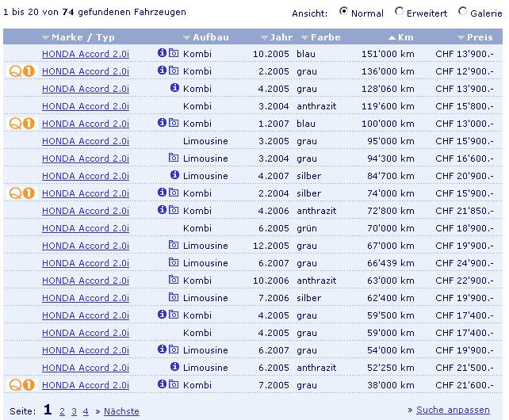Image resolution: width=509 pixels, height=420 pixels.
Task: Choose the Galerie view option
Action: [463, 13]
